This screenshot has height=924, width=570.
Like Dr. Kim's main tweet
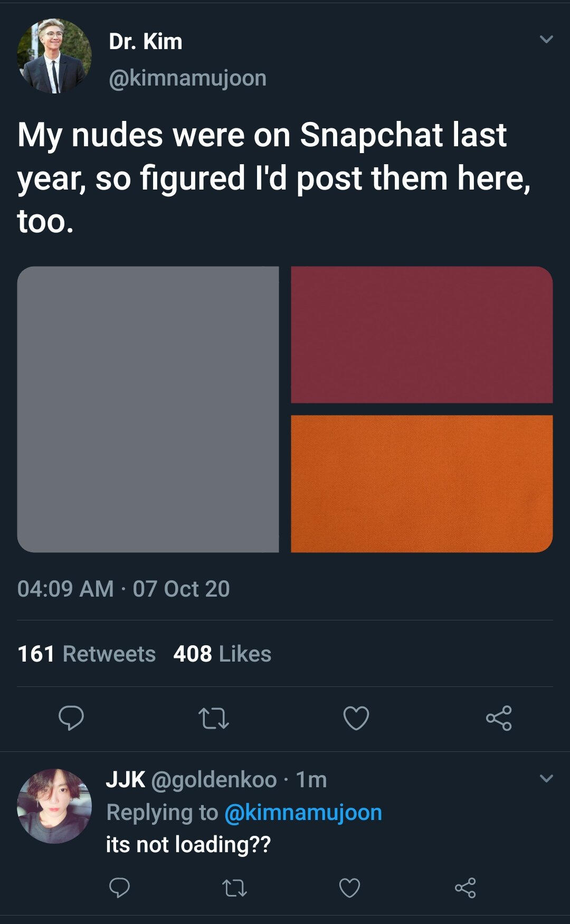coord(356,718)
